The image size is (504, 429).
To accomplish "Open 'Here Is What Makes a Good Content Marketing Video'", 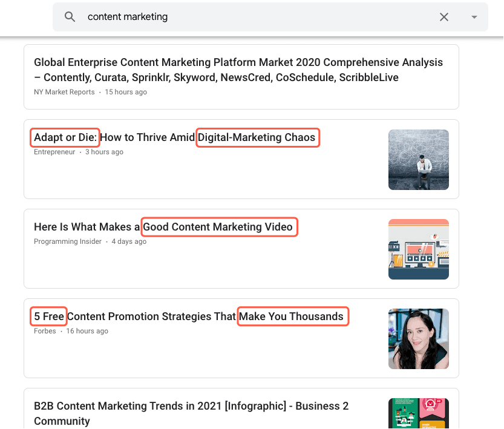I will [x=163, y=227].
